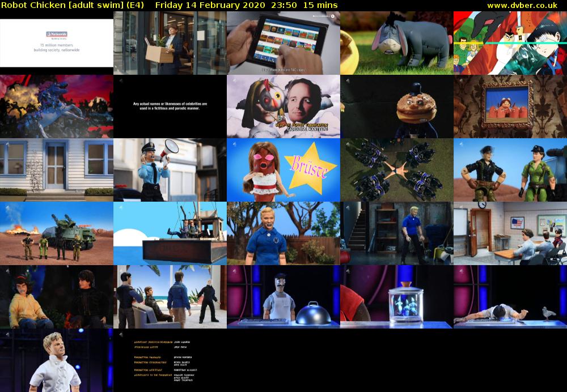567x392 pixels.
Task: Select the woman carrying a box thumbnail
Action: point(170,43)
